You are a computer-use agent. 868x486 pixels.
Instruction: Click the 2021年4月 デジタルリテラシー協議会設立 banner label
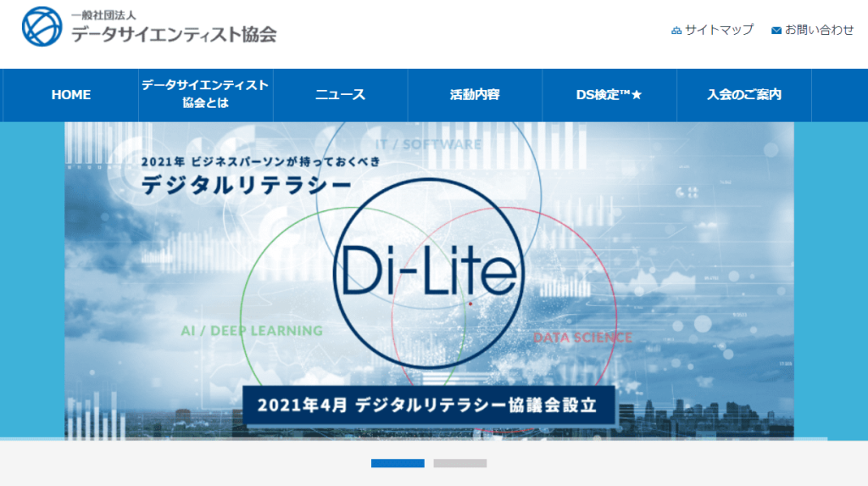point(428,405)
